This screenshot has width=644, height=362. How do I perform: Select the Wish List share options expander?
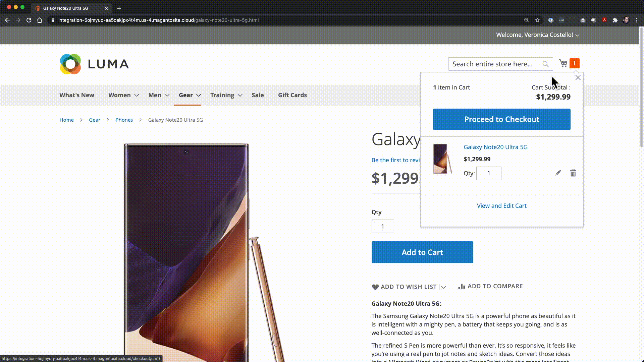click(x=444, y=287)
